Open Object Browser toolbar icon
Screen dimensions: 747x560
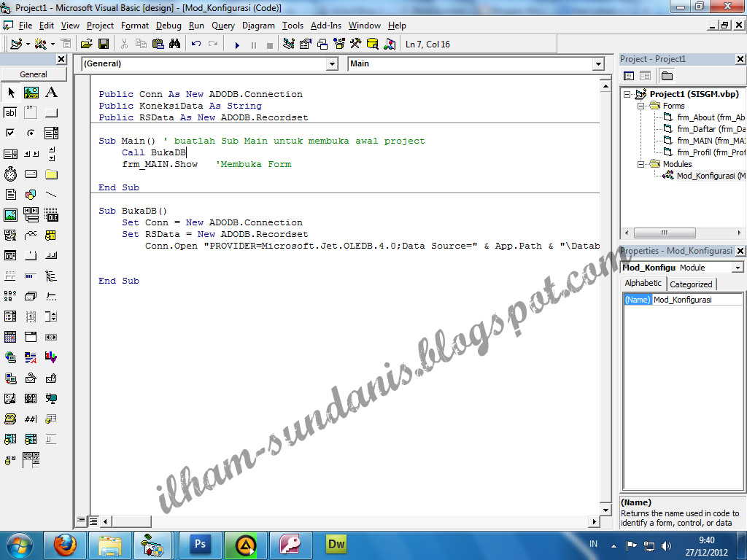coord(339,44)
